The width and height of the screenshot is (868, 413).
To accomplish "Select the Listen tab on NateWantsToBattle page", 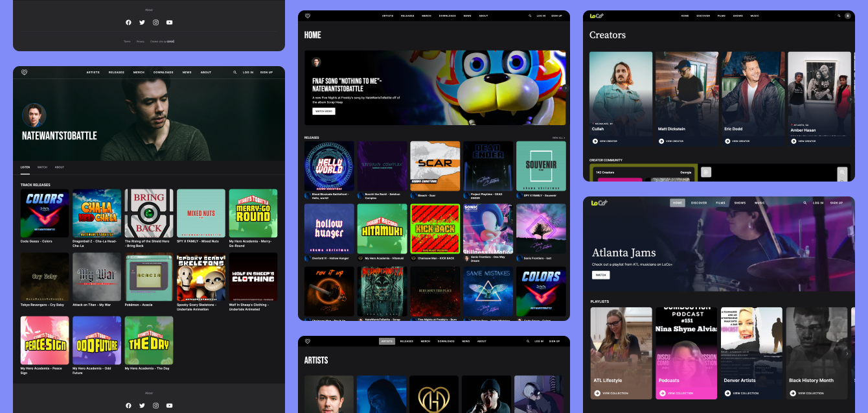I will pos(25,167).
